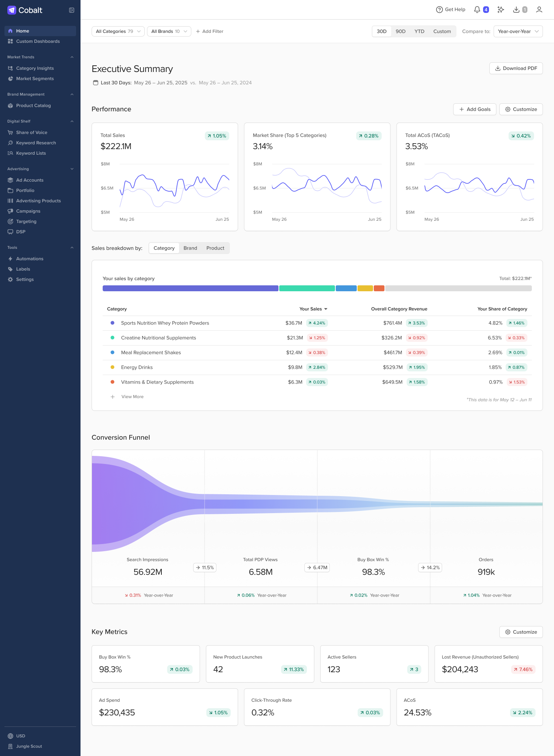
Task: Open Automations tool
Action: point(30,259)
